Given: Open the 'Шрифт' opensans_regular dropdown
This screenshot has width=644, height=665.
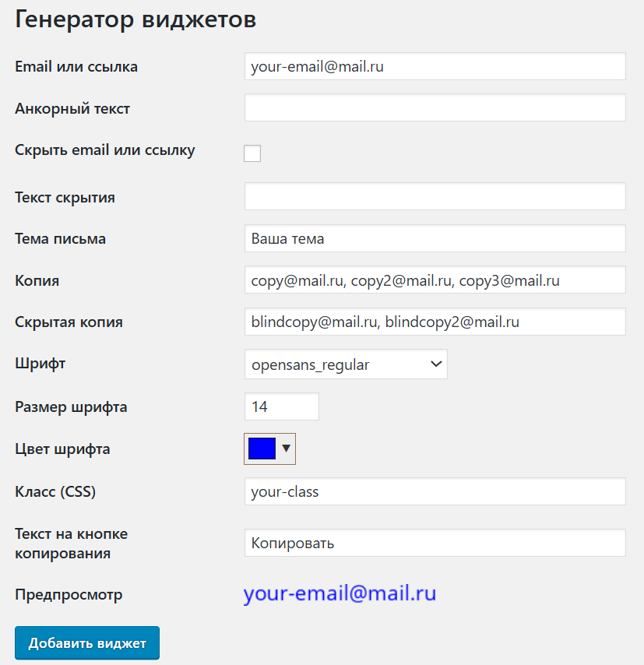Looking at the screenshot, I should point(346,364).
